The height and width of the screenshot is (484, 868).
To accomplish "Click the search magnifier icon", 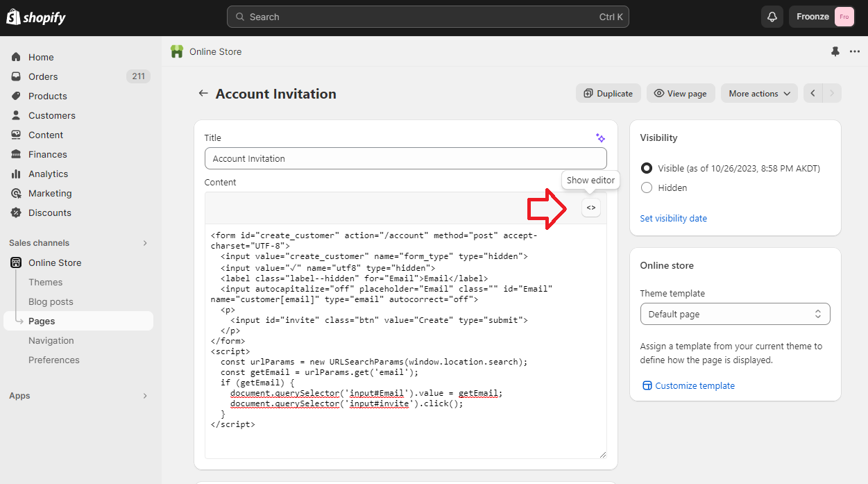I will [239, 17].
